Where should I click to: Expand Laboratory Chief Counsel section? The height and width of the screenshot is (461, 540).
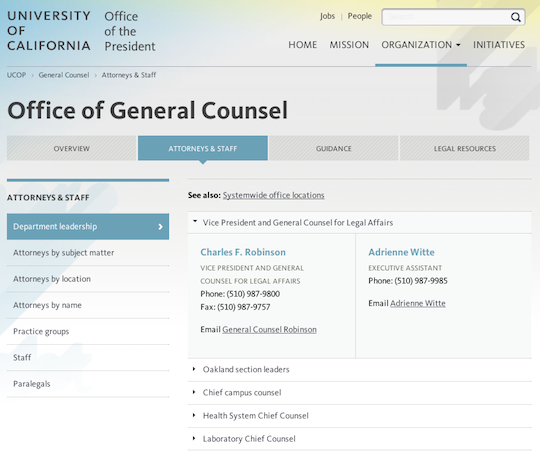pos(359,439)
